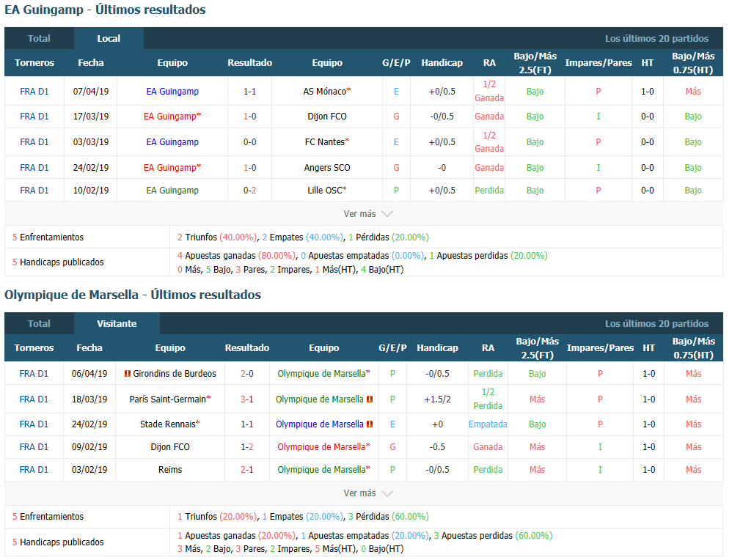Click the AS Mónaco team name
Image resolution: width=732 pixels, height=560 pixels.
tap(325, 92)
